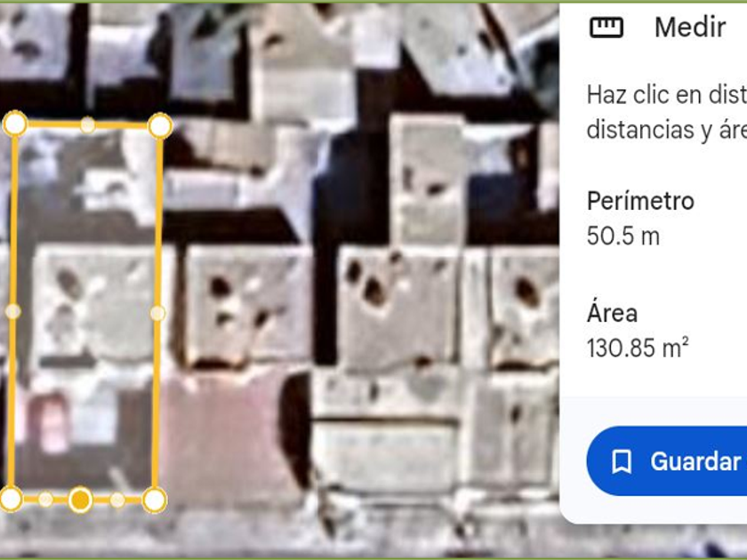Select the bottom-left corner vertex of the polygon
The width and height of the screenshot is (747, 560).
tap(12, 499)
